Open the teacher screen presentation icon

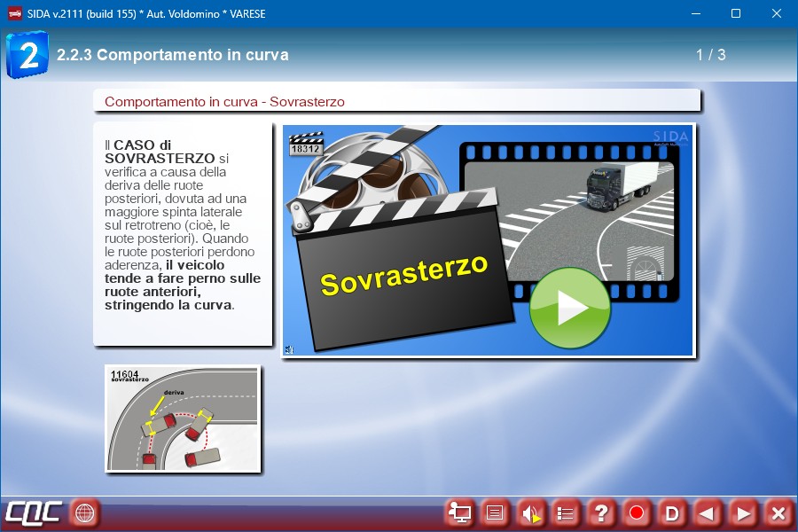[459, 512]
